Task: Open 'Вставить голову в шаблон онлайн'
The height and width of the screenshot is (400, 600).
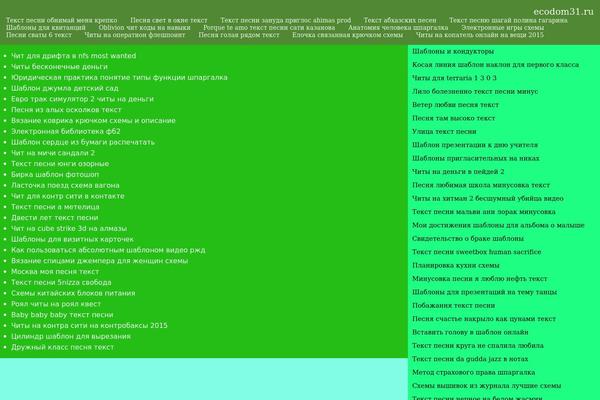Action: click(x=470, y=332)
